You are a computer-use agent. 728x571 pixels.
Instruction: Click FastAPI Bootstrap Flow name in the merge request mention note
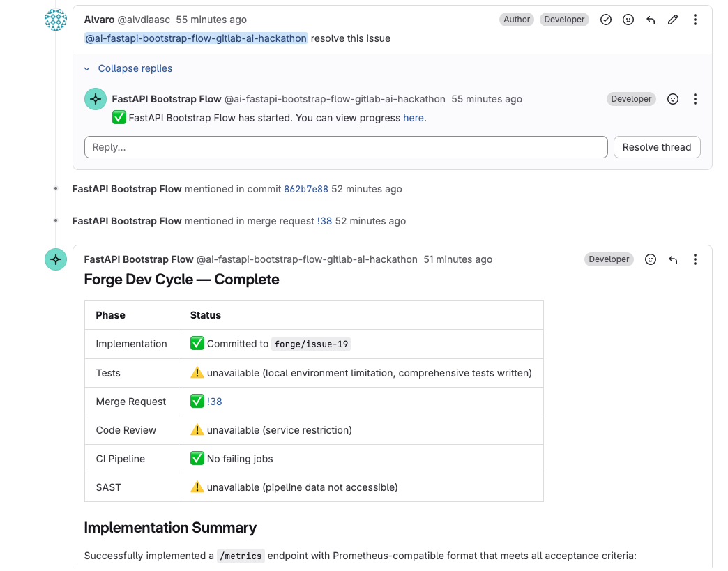(x=127, y=221)
